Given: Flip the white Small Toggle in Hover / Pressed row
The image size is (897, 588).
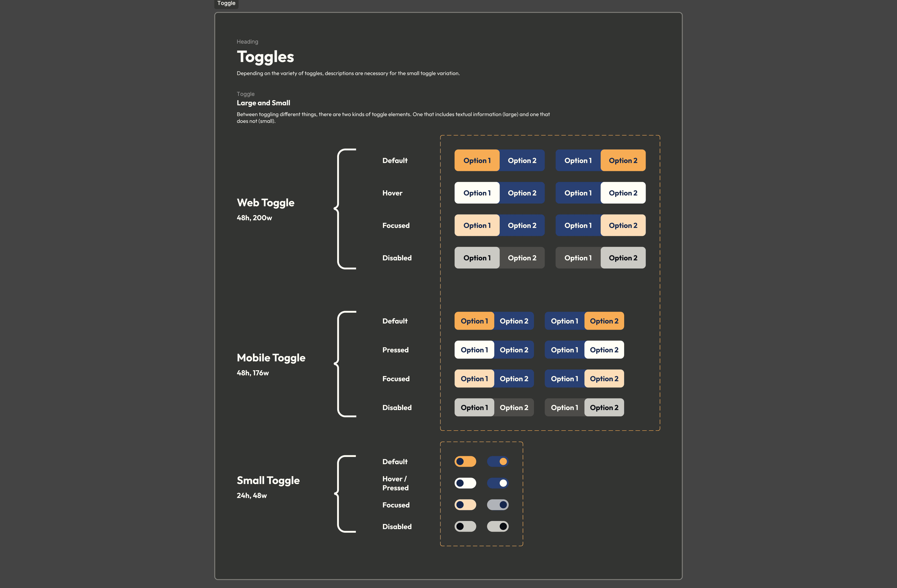Looking at the screenshot, I should coord(465,483).
